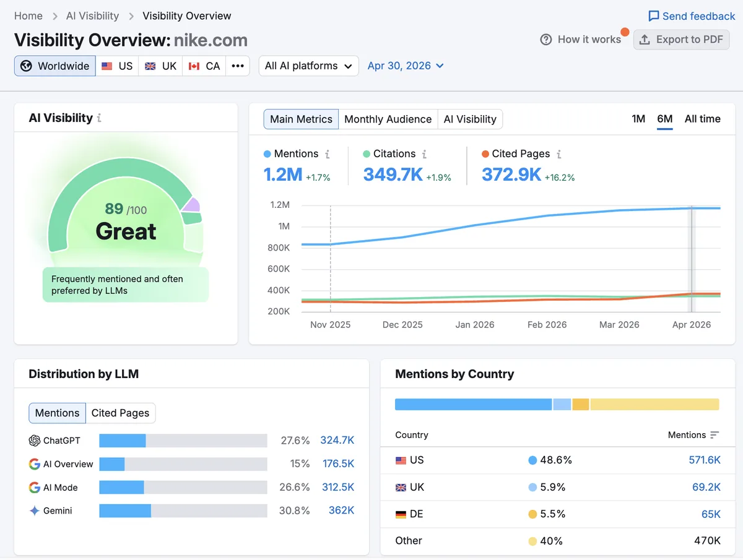Click the export upload icon in Export to PDF
The width and height of the screenshot is (743, 560).
pyautogui.click(x=645, y=40)
